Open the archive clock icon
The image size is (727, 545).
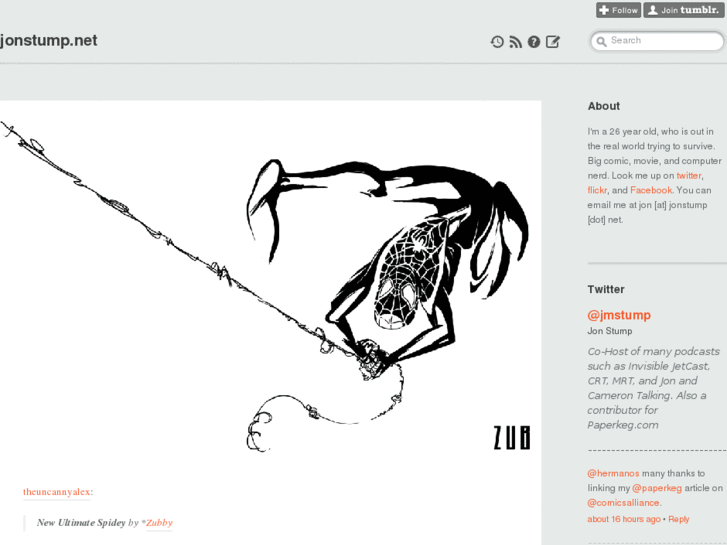497,42
